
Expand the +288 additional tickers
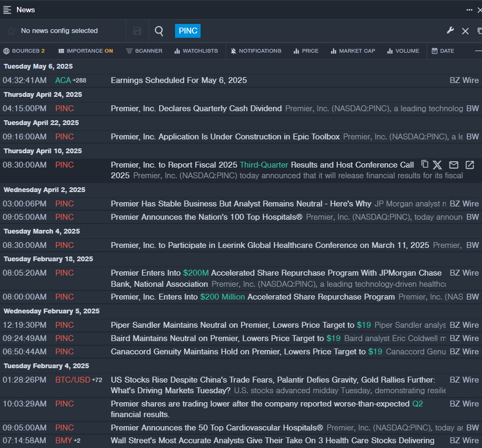pyautogui.click(x=79, y=80)
